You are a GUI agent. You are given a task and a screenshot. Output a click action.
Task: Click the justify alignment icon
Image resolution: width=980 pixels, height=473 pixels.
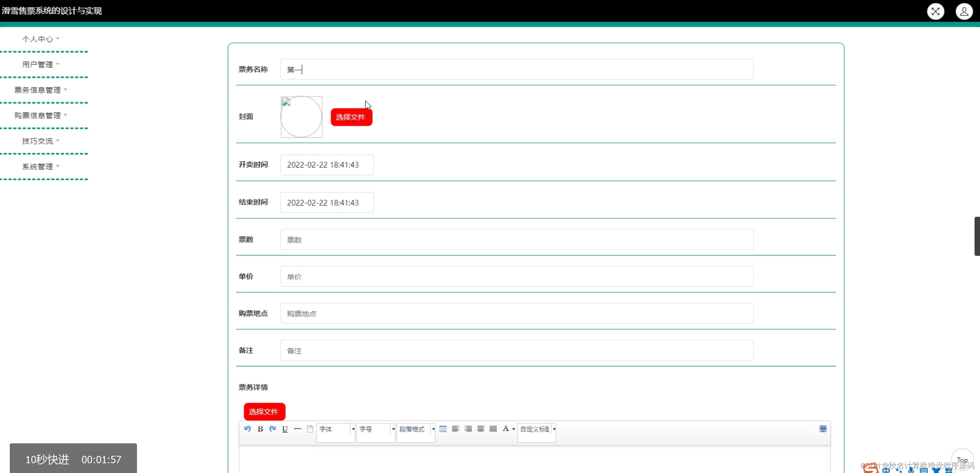click(x=493, y=429)
